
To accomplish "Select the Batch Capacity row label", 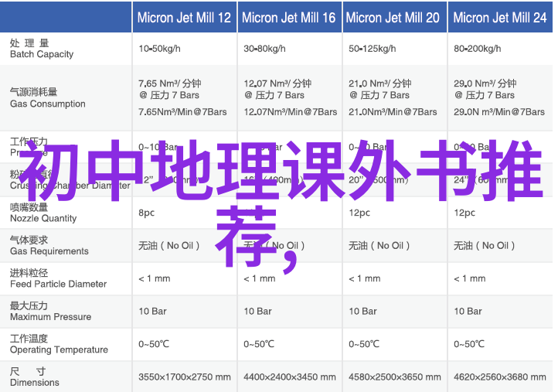I will (42, 49).
